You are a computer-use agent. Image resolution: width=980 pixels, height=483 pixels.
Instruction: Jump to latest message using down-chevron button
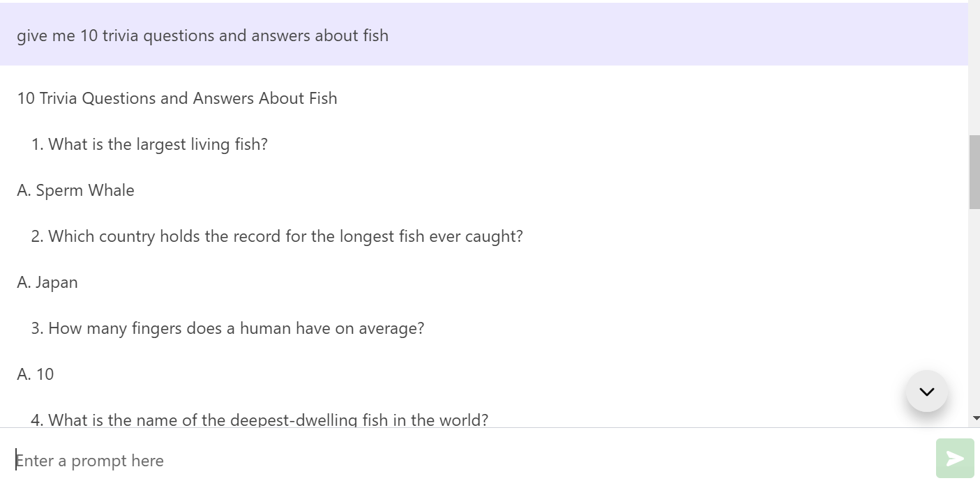pos(926,392)
